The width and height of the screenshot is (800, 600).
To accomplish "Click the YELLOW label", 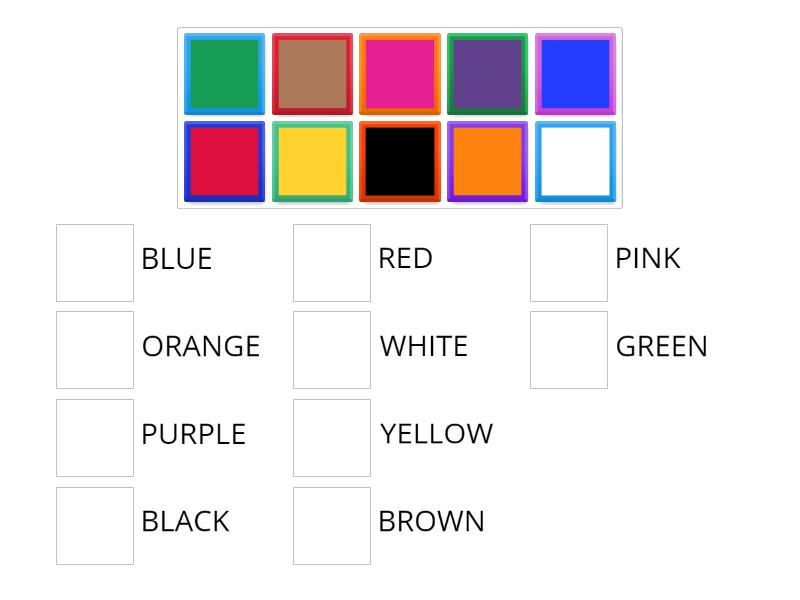I will 435,434.
